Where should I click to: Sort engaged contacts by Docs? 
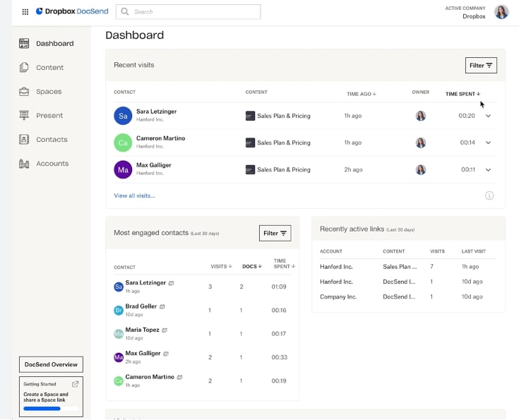252,266
